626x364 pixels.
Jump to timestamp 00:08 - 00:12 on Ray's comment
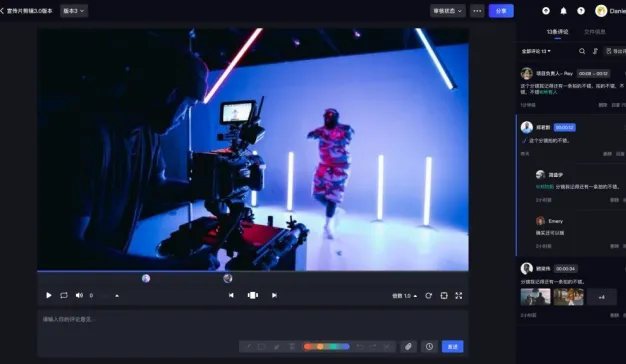click(593, 73)
